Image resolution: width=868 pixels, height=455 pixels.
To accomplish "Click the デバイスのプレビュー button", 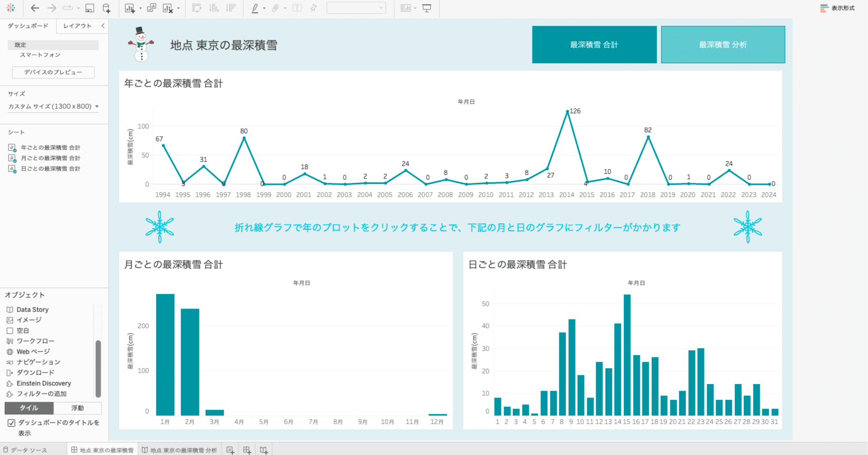I will [x=53, y=72].
